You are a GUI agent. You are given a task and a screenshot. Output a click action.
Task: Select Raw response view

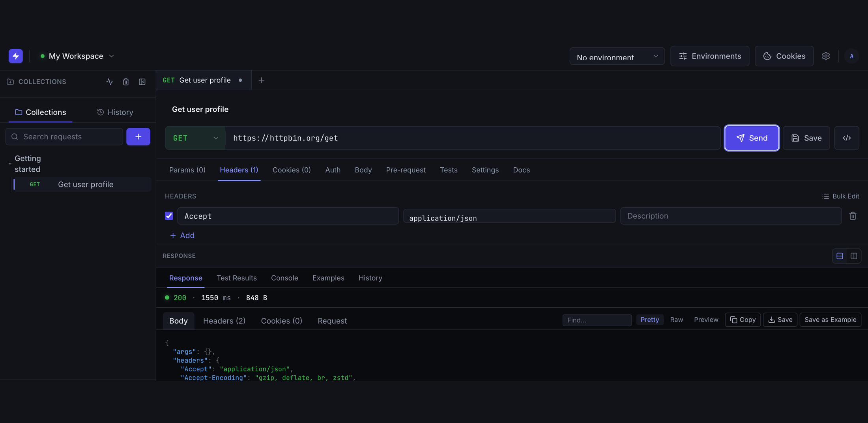tap(676, 320)
